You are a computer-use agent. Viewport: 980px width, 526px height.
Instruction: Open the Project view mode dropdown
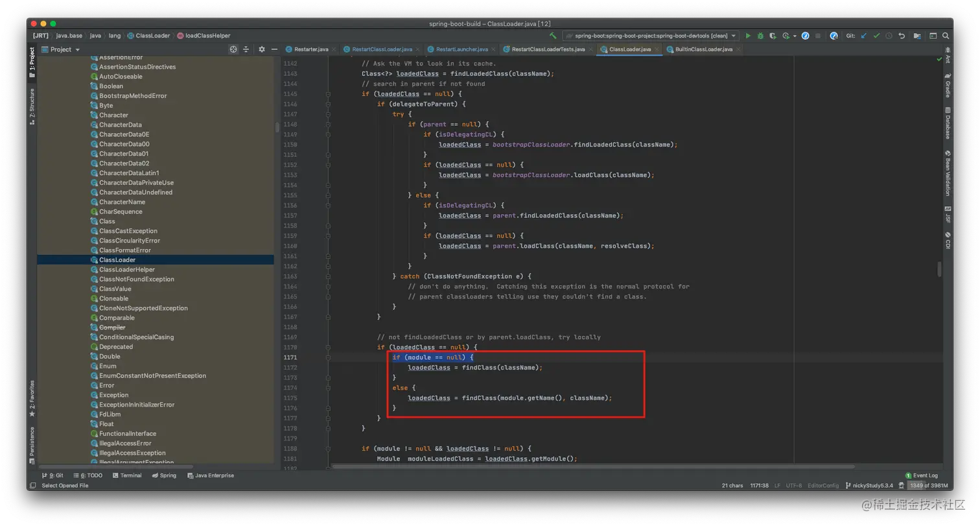(x=61, y=49)
